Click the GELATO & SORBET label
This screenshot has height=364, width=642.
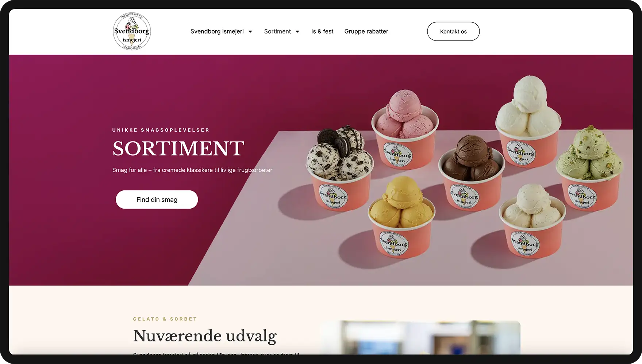coord(165,319)
